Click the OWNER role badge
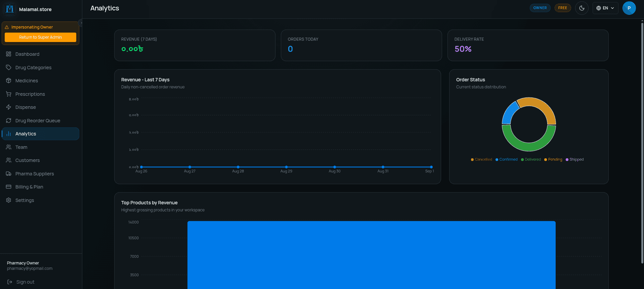The height and width of the screenshot is (289, 644). (x=540, y=8)
